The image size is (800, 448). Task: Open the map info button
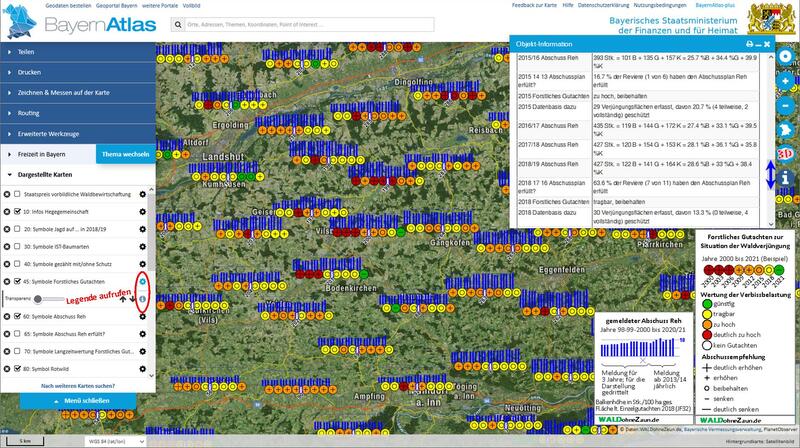[x=787, y=178]
